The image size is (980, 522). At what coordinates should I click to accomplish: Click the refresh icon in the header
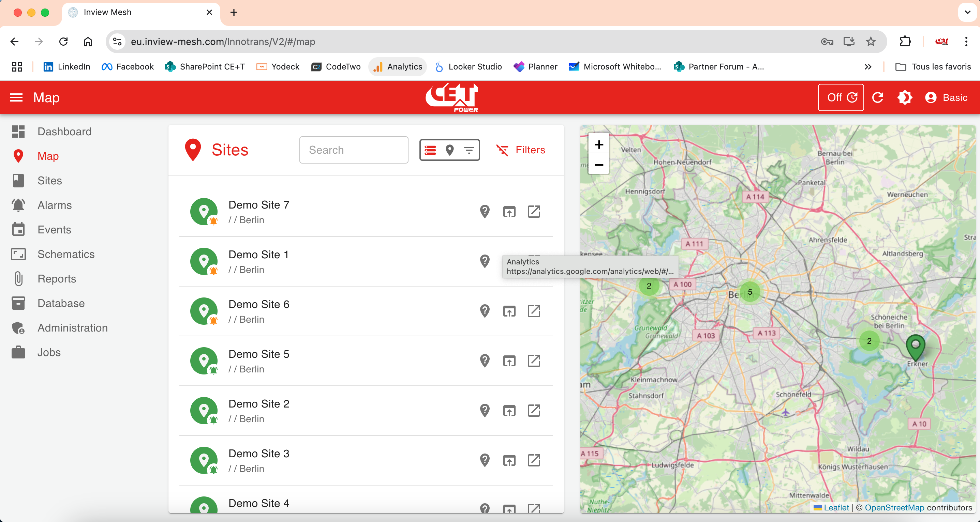click(x=878, y=97)
